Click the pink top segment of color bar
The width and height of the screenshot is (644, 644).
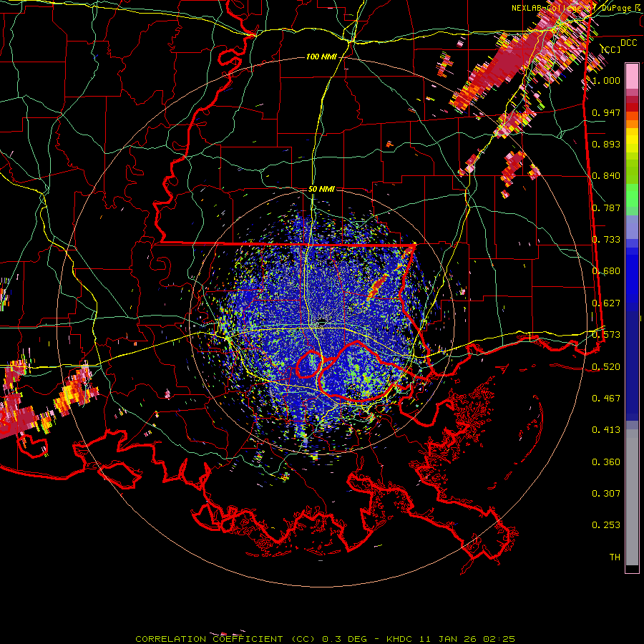pos(632,76)
